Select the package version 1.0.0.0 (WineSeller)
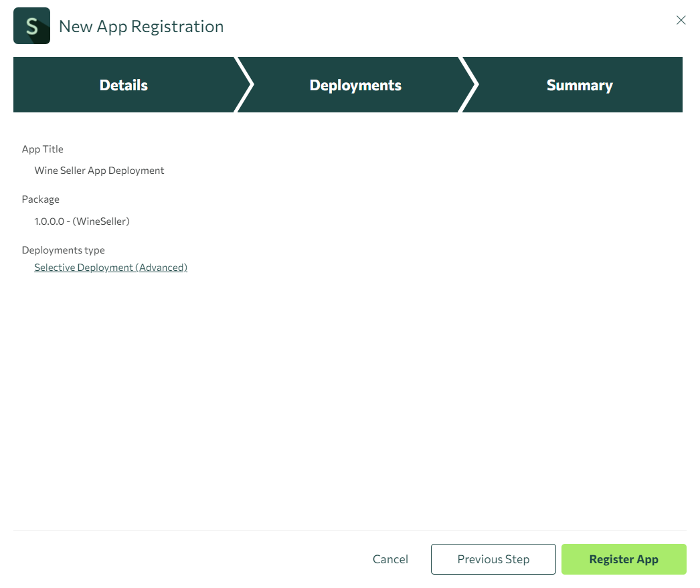Screen dimensions: 700x588 (x=82, y=221)
